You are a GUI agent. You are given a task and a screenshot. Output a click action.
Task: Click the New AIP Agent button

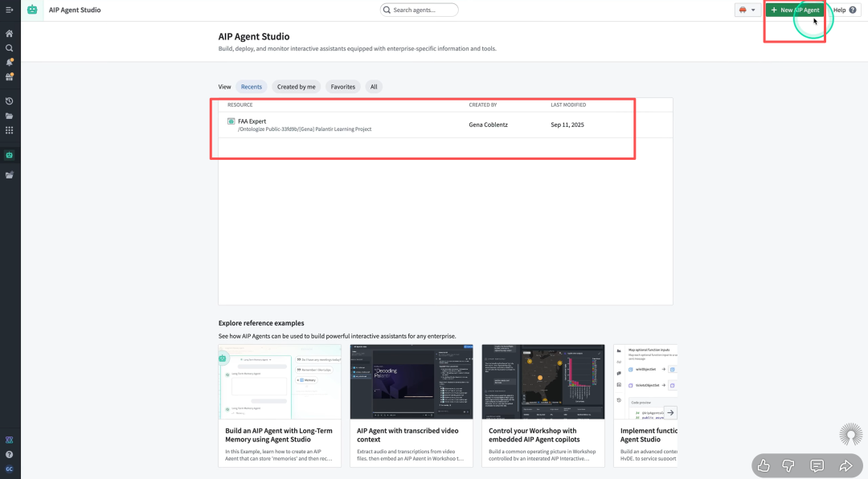pyautogui.click(x=794, y=10)
